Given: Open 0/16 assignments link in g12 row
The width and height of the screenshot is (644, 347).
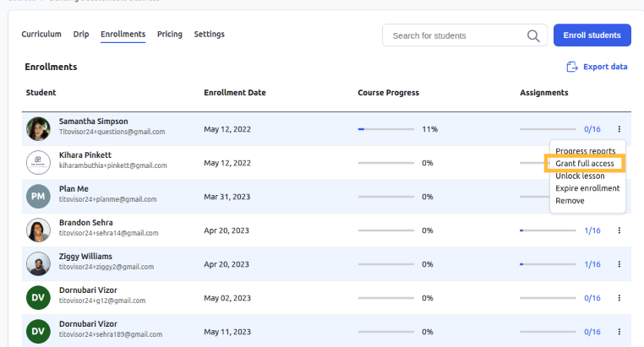Looking at the screenshot, I should coord(592,298).
